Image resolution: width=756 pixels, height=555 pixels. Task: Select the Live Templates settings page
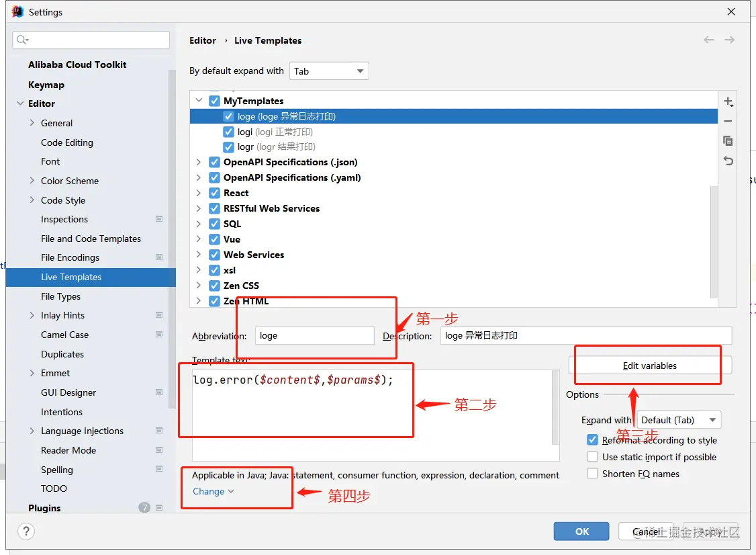click(91, 277)
